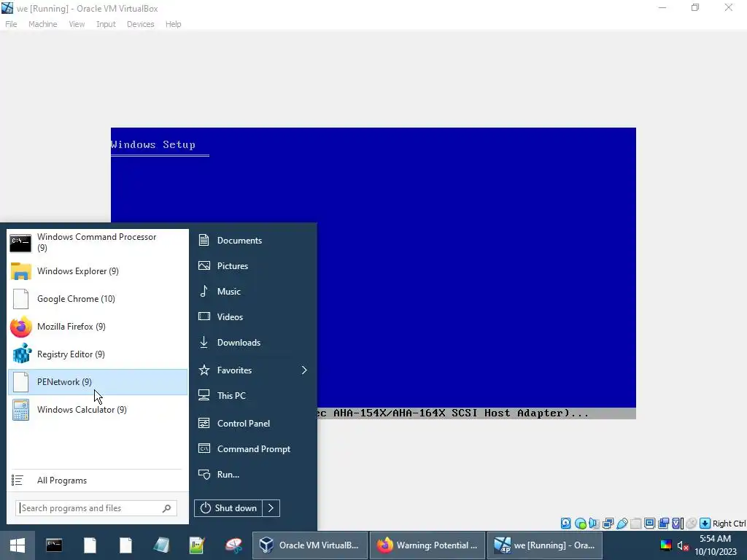Select the Favorites entry in Start menu
747x560 pixels.
[x=253, y=370]
